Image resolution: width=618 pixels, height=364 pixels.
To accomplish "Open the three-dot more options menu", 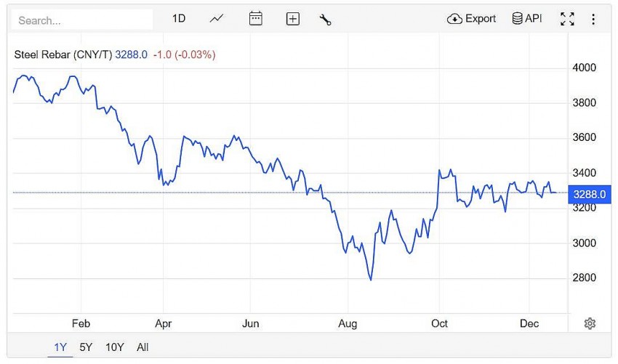I will (x=593, y=20).
